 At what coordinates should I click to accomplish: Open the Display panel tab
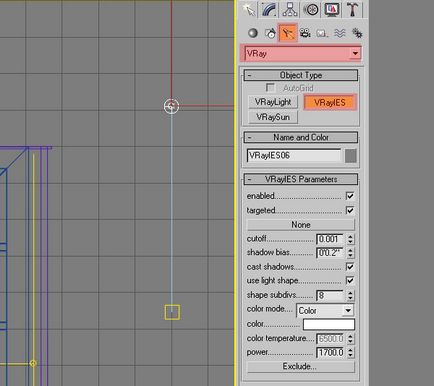tap(331, 9)
